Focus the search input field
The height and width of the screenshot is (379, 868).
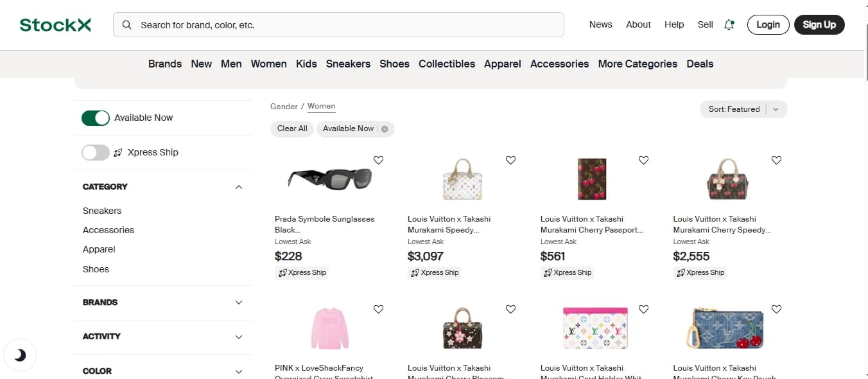pyautogui.click(x=338, y=25)
